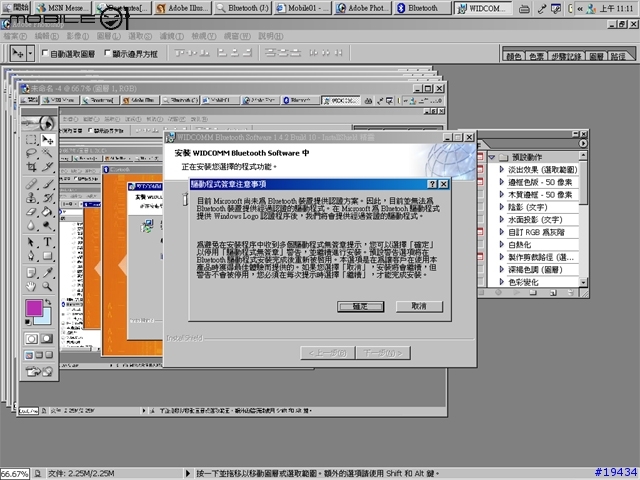Select the Healing Brush tool

pyautogui.click(x=31, y=184)
